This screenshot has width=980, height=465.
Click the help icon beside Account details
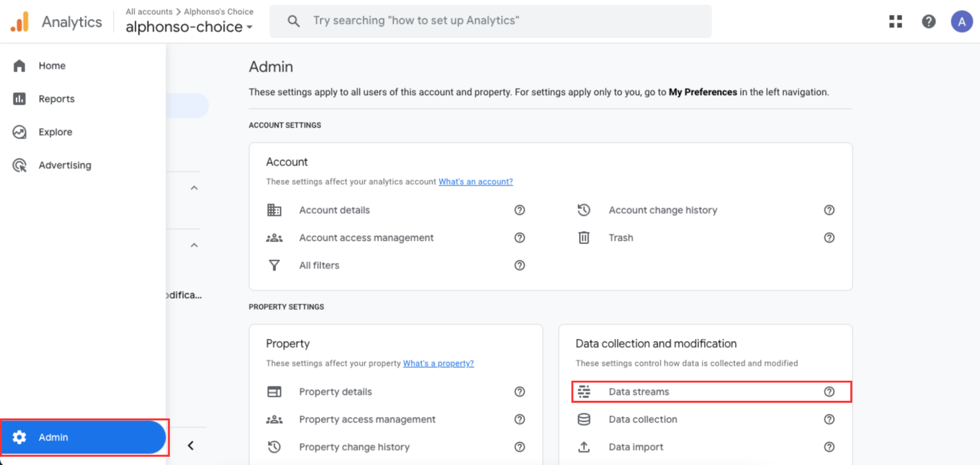point(520,210)
